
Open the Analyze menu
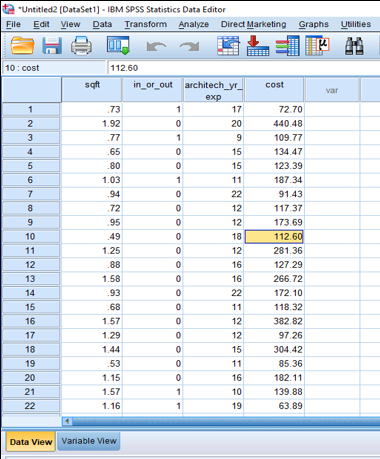(x=194, y=24)
